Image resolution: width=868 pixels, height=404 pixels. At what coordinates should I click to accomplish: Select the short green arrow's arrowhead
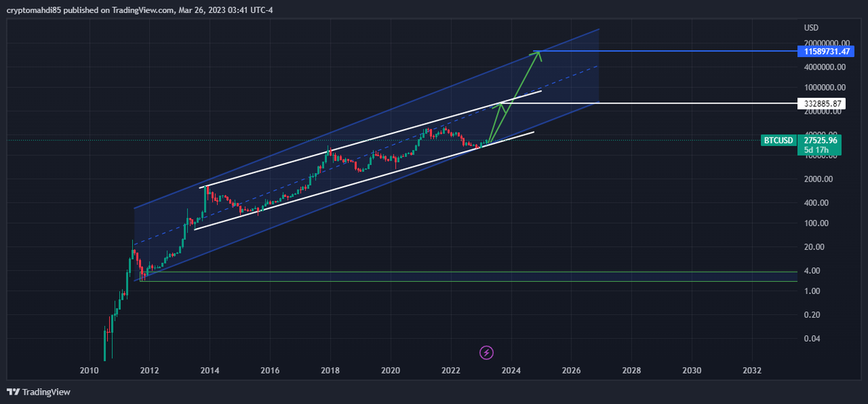pyautogui.click(x=499, y=104)
